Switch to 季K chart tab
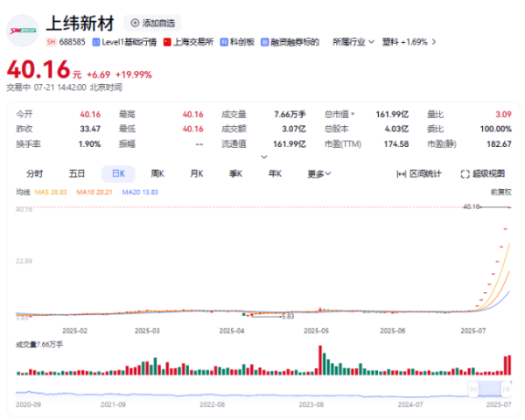525x420 pixels. coord(235,173)
